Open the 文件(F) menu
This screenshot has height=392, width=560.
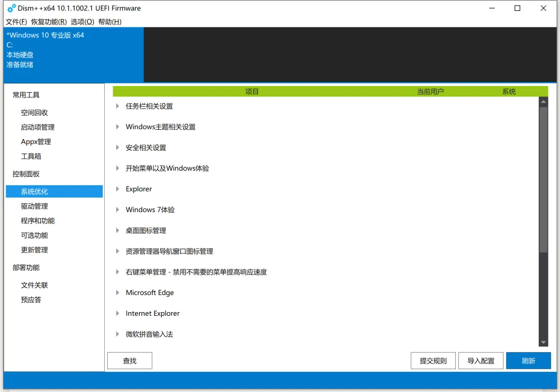16,22
